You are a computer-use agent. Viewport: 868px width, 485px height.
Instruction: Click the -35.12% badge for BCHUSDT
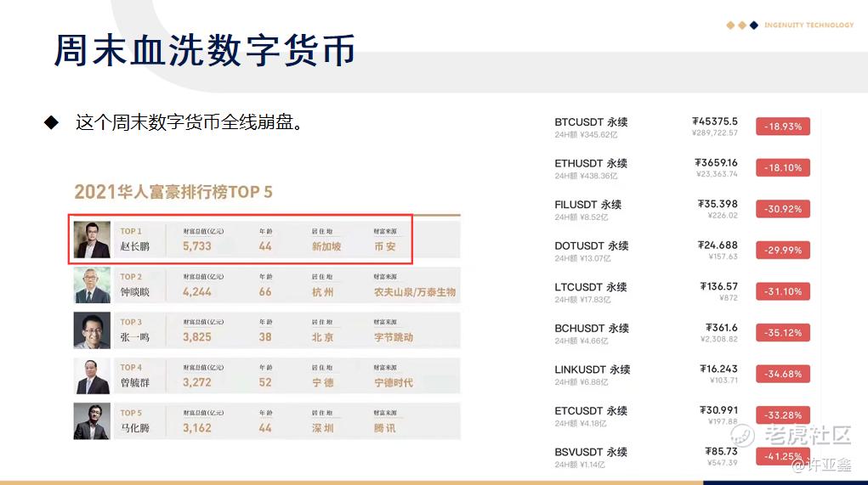coord(783,333)
